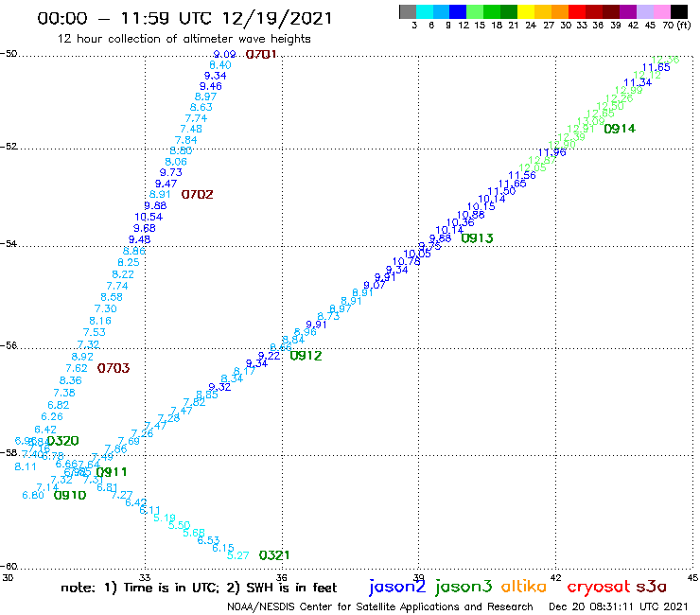Select the orange altika legend label
Screen dimensions: 700x615
[524, 587]
